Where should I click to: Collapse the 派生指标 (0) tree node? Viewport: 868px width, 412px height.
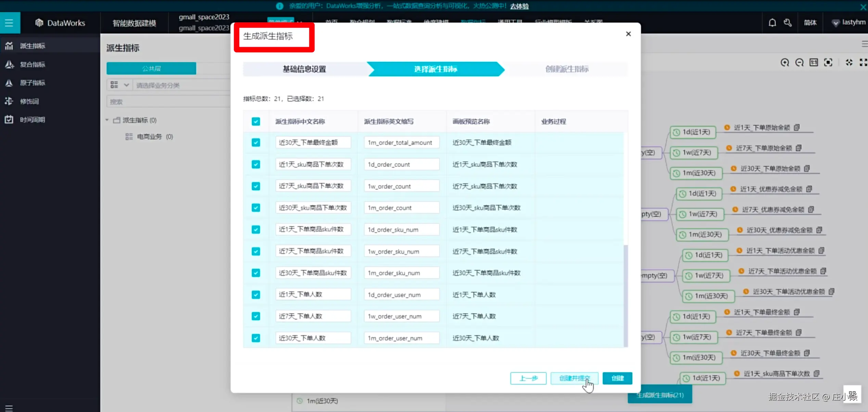(x=107, y=120)
